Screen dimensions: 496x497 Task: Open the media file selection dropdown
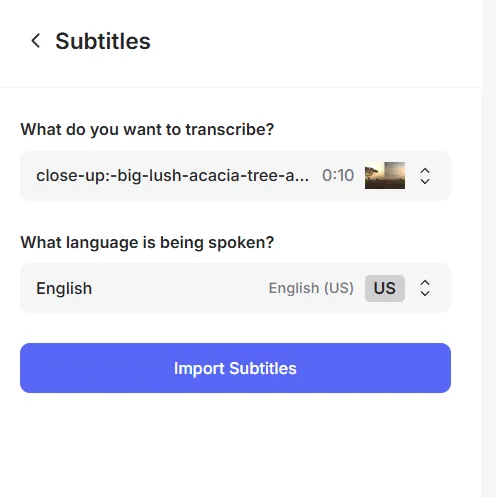coord(235,176)
